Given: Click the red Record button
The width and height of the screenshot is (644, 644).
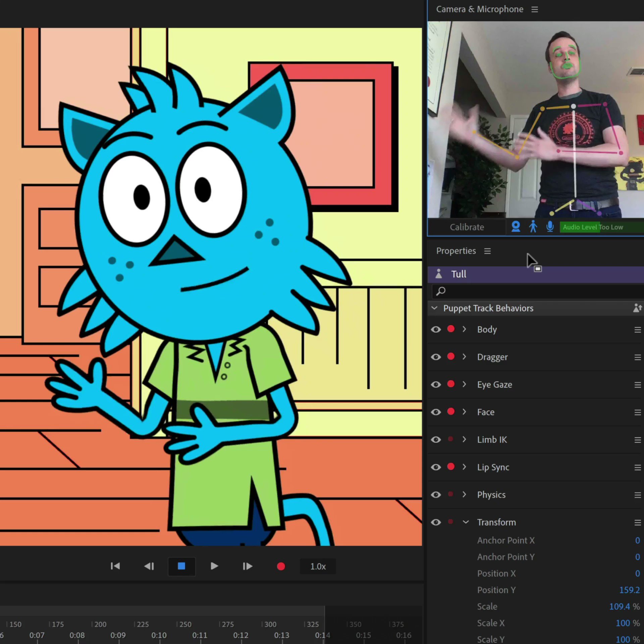Looking at the screenshot, I should [x=281, y=566].
